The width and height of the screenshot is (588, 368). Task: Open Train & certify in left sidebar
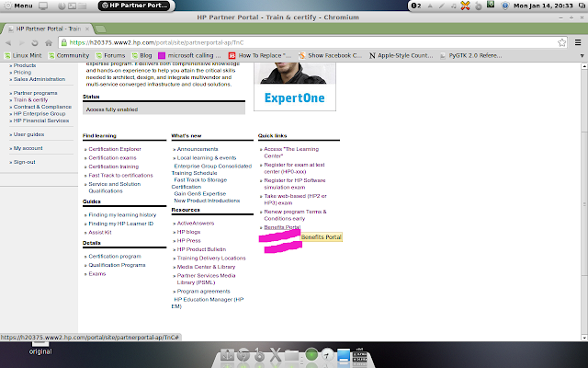coord(30,100)
